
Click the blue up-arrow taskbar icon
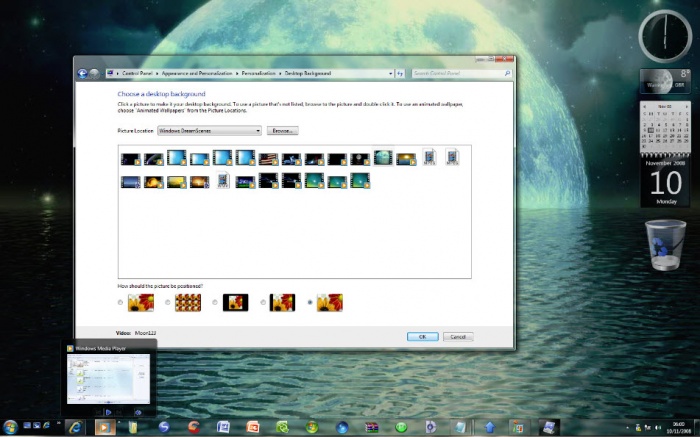point(490,428)
